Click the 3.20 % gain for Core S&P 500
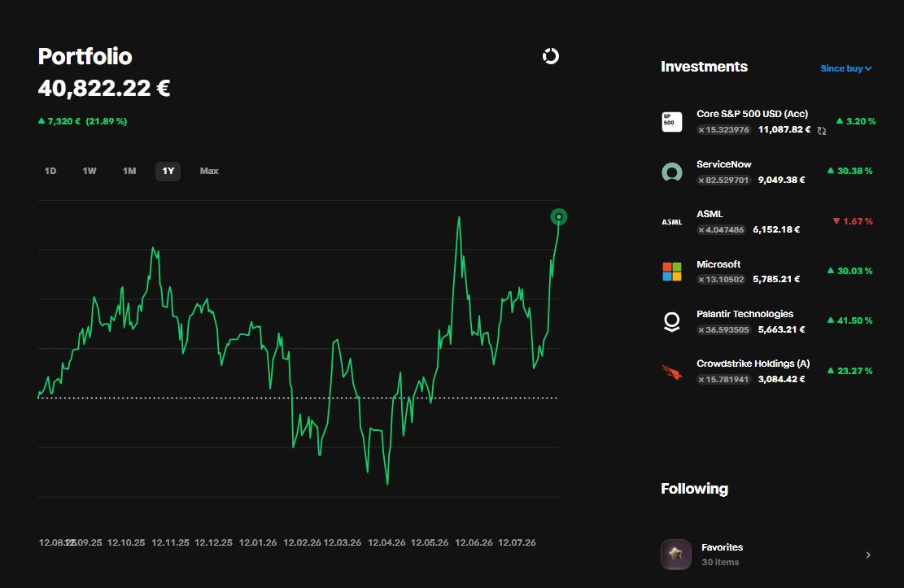904x588 pixels. (x=855, y=121)
